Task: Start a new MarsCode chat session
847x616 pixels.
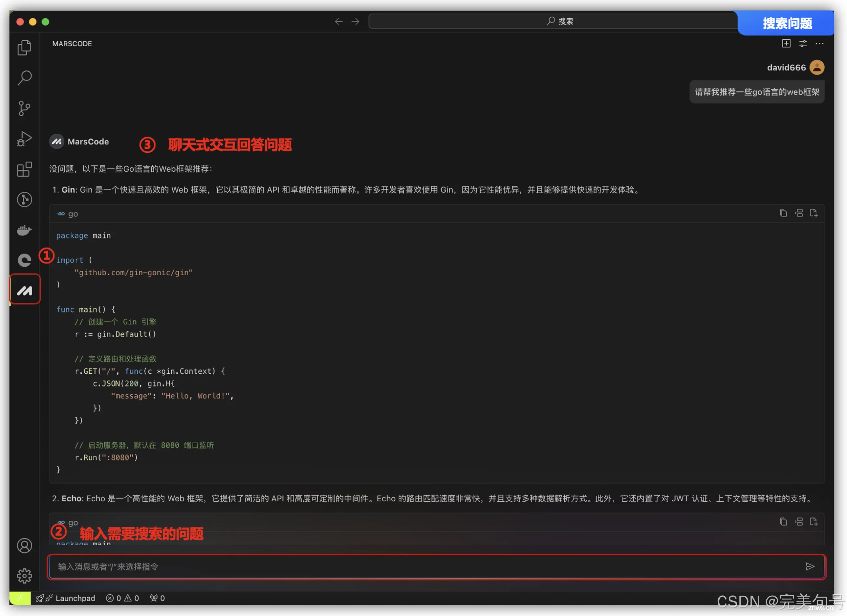Action: coord(786,44)
